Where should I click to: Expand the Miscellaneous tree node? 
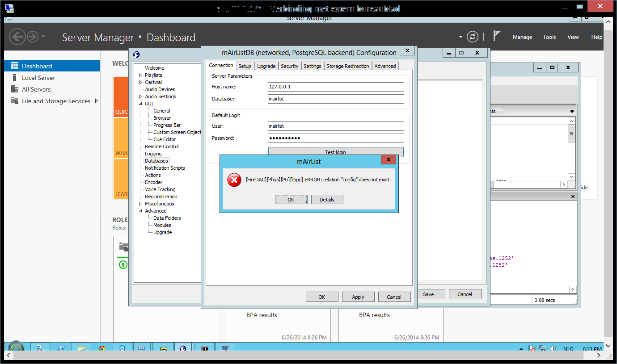140,204
